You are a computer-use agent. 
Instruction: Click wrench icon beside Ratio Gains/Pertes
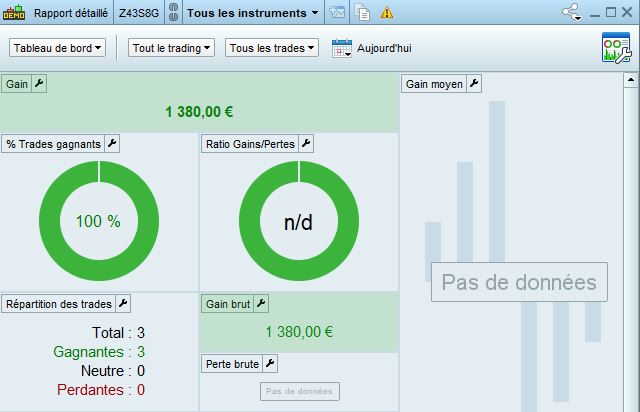pos(306,144)
